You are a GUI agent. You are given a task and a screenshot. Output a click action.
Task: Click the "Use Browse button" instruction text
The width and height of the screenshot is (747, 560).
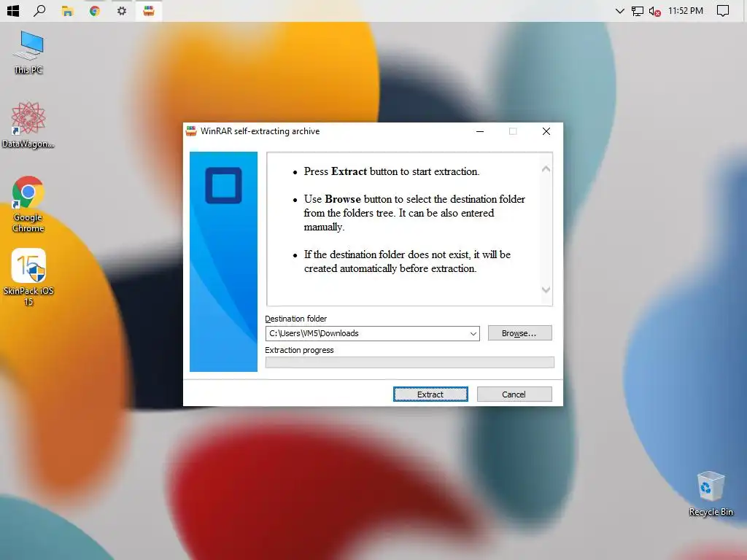414,213
